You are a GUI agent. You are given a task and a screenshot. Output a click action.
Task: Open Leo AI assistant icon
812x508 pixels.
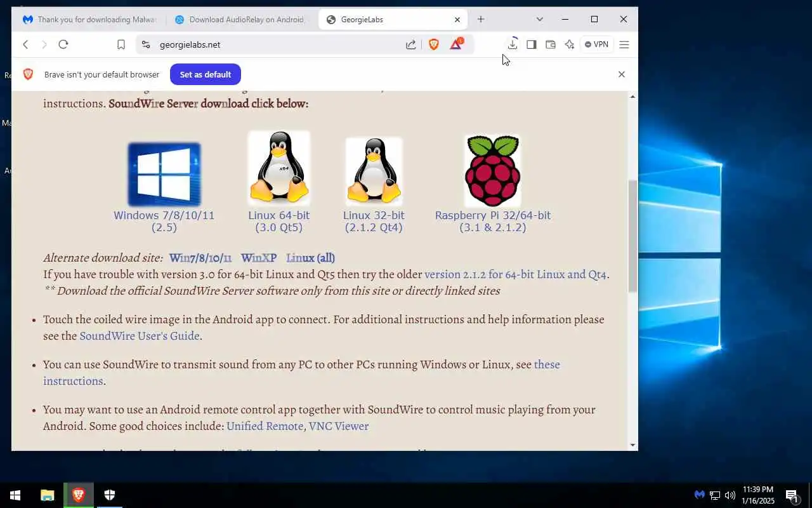(570, 44)
